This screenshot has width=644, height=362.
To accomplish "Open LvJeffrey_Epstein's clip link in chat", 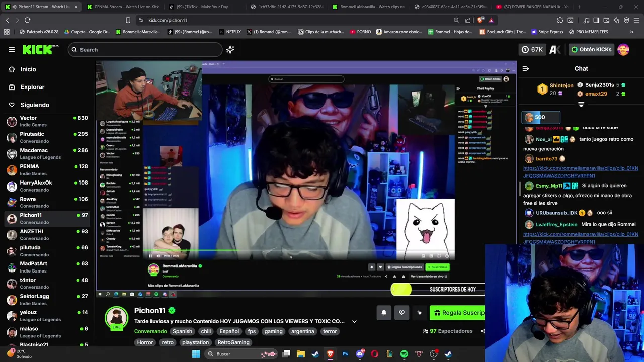I will point(581,238).
